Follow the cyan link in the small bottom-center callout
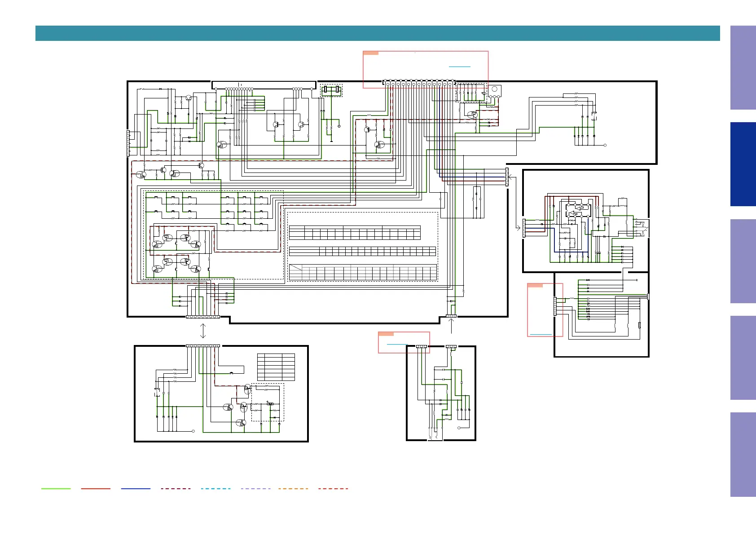Viewport: 756px width, 535px height. tap(397, 344)
